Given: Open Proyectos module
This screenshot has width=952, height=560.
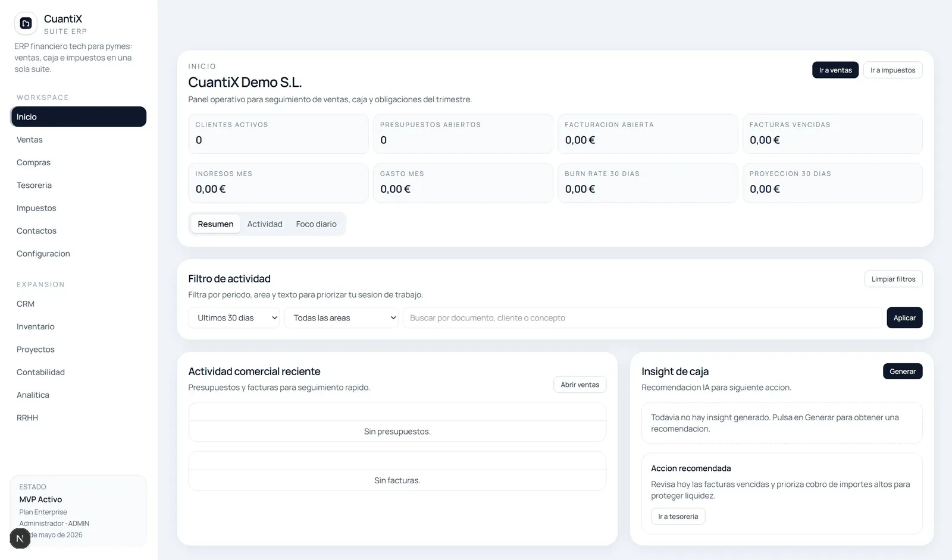Looking at the screenshot, I should 78,350.
